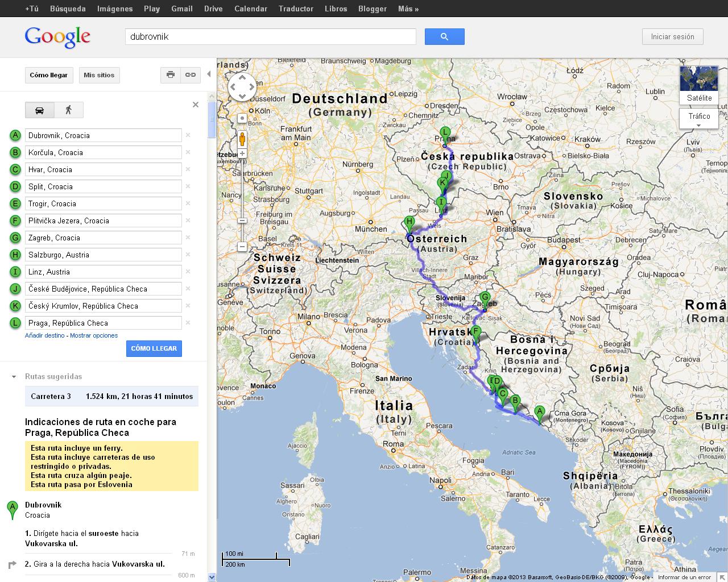Click green waypoint letter E bullet

tap(15, 203)
